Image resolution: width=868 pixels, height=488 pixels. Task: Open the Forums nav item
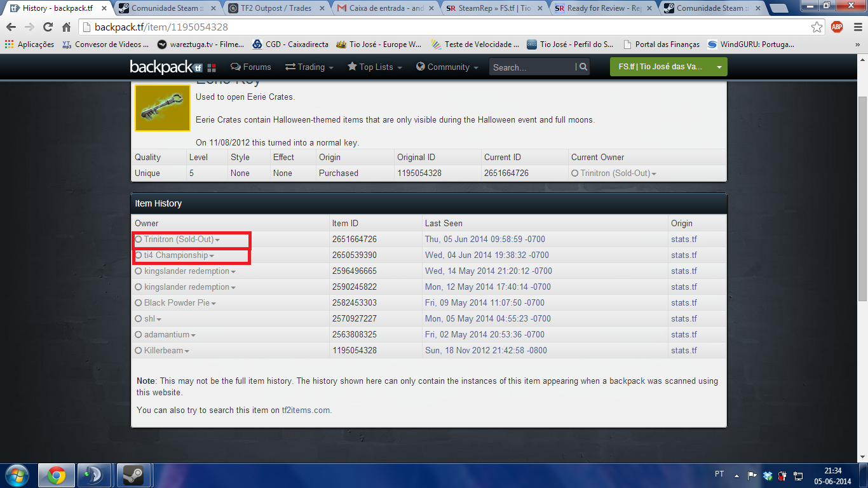tap(251, 67)
